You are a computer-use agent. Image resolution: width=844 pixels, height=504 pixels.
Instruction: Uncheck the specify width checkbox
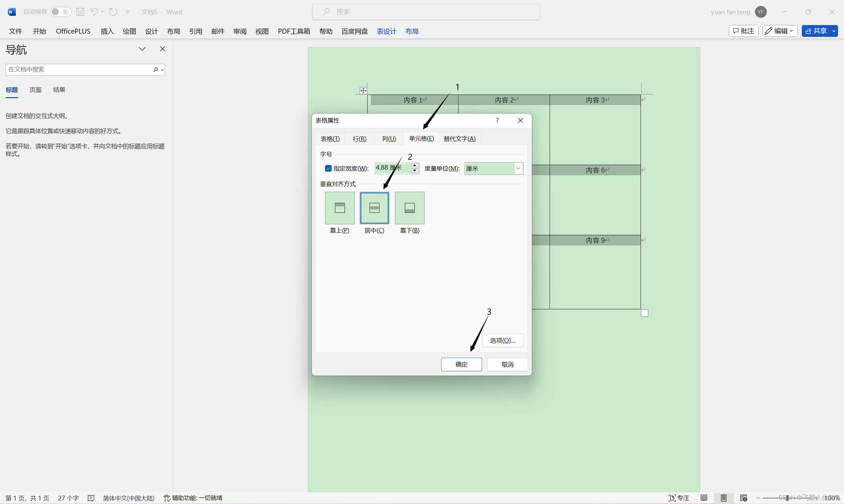(x=328, y=168)
